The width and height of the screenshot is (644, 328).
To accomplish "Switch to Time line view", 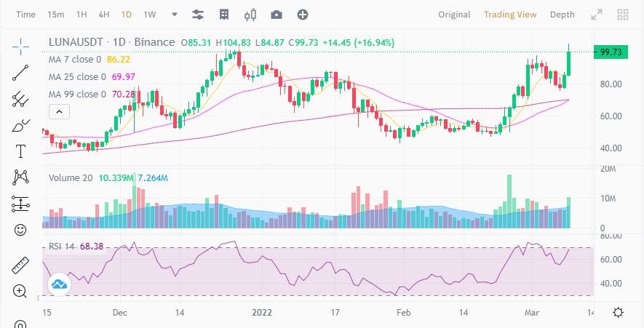I will click(x=25, y=15).
